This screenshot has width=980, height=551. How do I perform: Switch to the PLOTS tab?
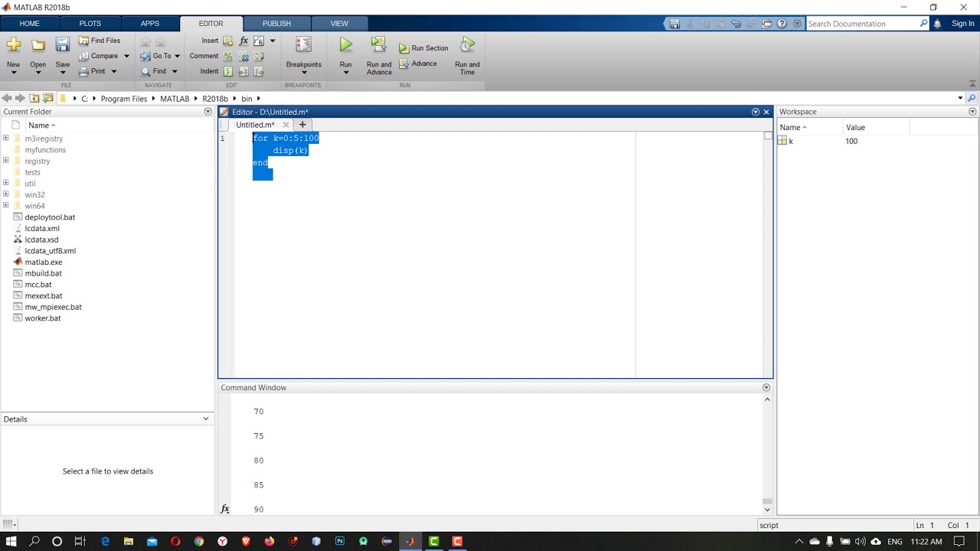(90, 23)
